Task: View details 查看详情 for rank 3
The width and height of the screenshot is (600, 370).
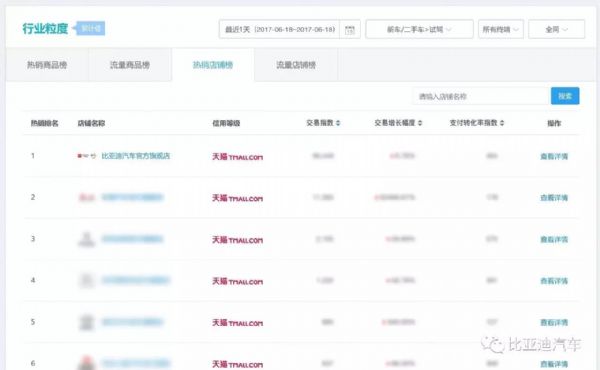Action: click(554, 240)
